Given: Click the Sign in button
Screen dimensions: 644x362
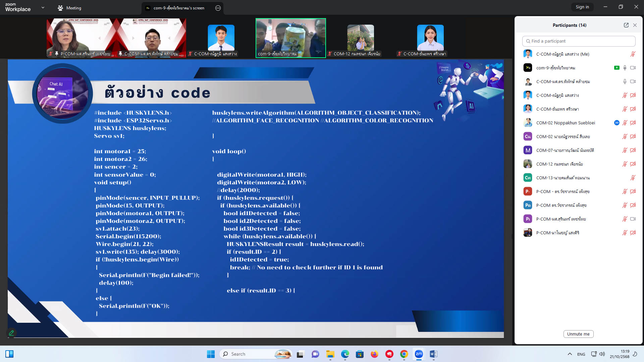Looking at the screenshot, I should tap(582, 7).
